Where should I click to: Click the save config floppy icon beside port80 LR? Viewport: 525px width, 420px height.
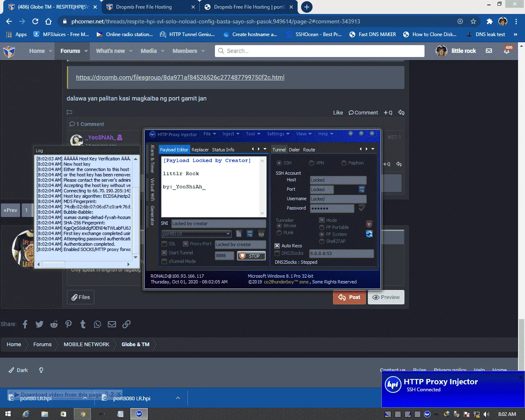(x=249, y=234)
